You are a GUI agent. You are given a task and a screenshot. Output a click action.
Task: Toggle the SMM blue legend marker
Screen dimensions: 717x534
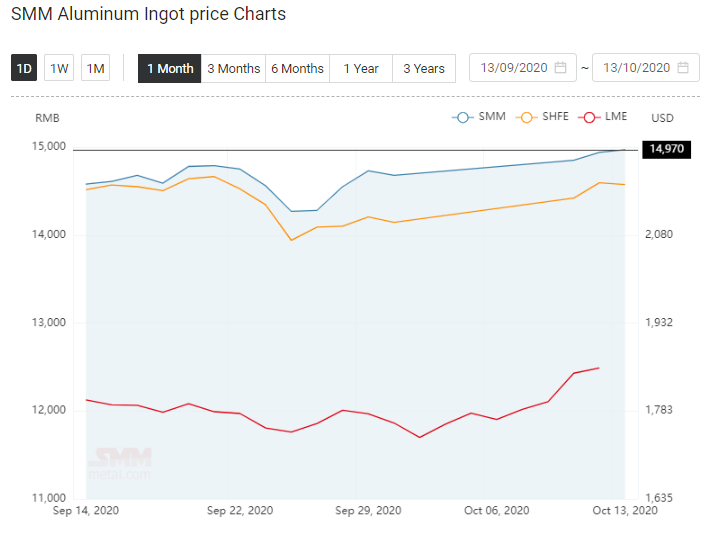pyautogui.click(x=463, y=117)
